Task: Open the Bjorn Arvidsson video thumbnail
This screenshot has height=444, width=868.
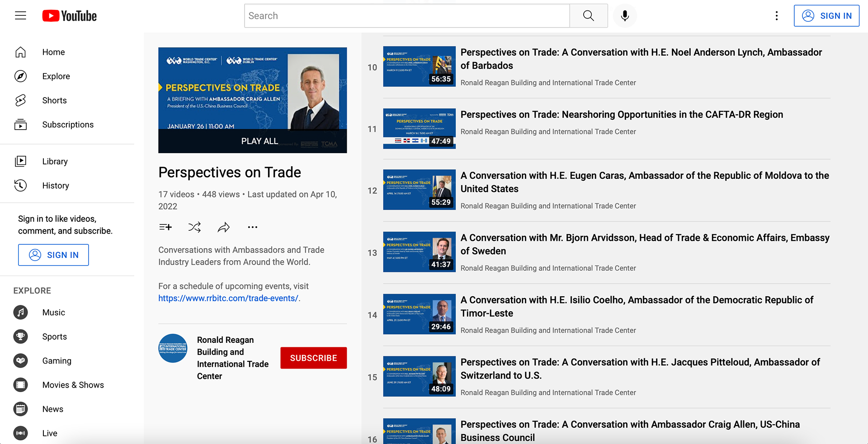Action: pyautogui.click(x=419, y=252)
